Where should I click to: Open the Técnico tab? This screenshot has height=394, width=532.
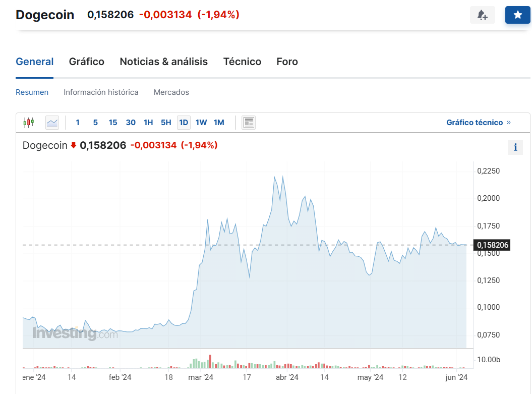point(242,62)
